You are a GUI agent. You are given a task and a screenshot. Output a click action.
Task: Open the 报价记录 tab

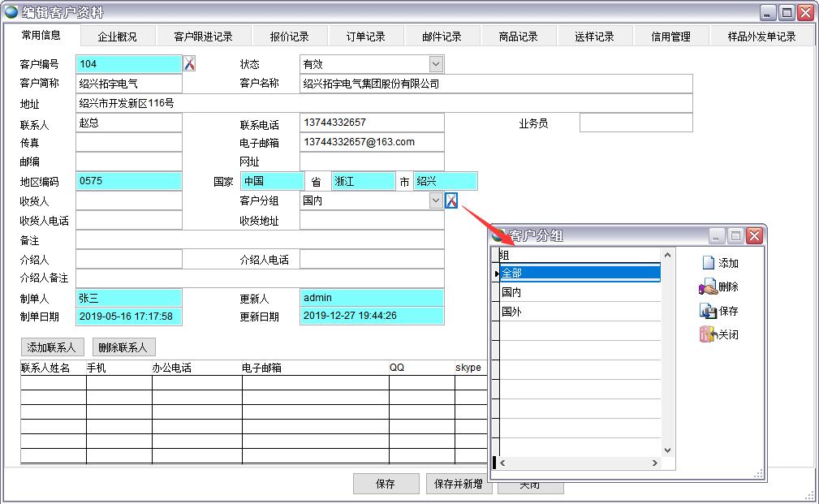tap(289, 37)
